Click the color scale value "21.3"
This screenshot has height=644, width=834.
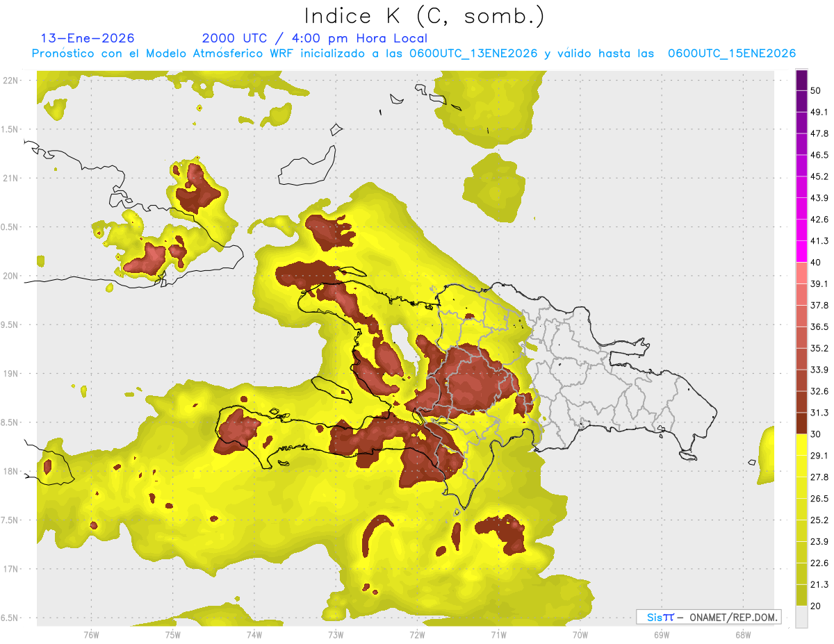tap(819, 584)
